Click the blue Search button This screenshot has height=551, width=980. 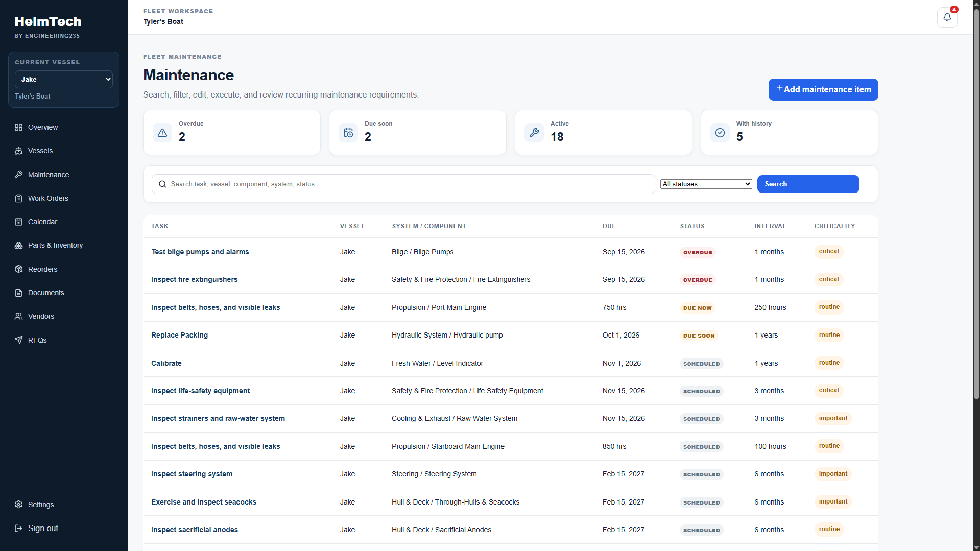808,184
